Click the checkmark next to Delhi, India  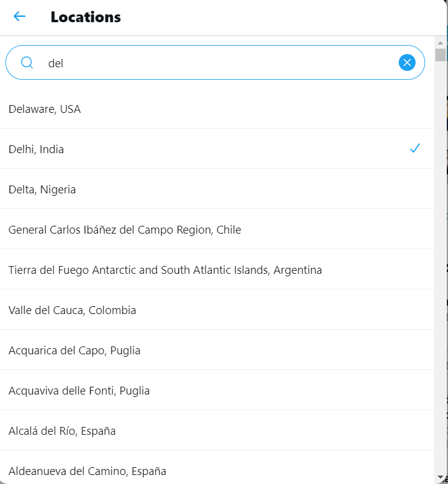click(414, 148)
